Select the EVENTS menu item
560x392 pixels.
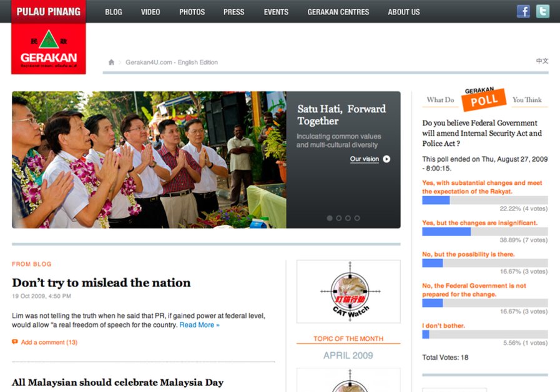[275, 11]
